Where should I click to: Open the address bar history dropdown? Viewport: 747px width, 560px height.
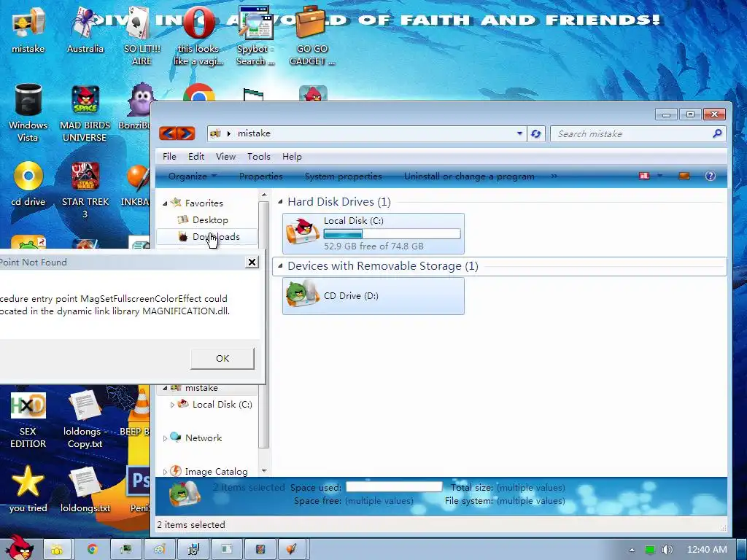[519, 134]
